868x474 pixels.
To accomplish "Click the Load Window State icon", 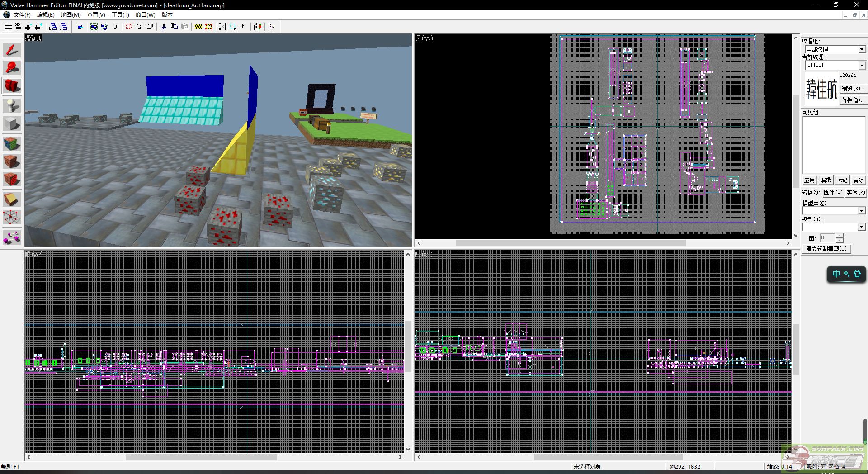I will click(53, 27).
